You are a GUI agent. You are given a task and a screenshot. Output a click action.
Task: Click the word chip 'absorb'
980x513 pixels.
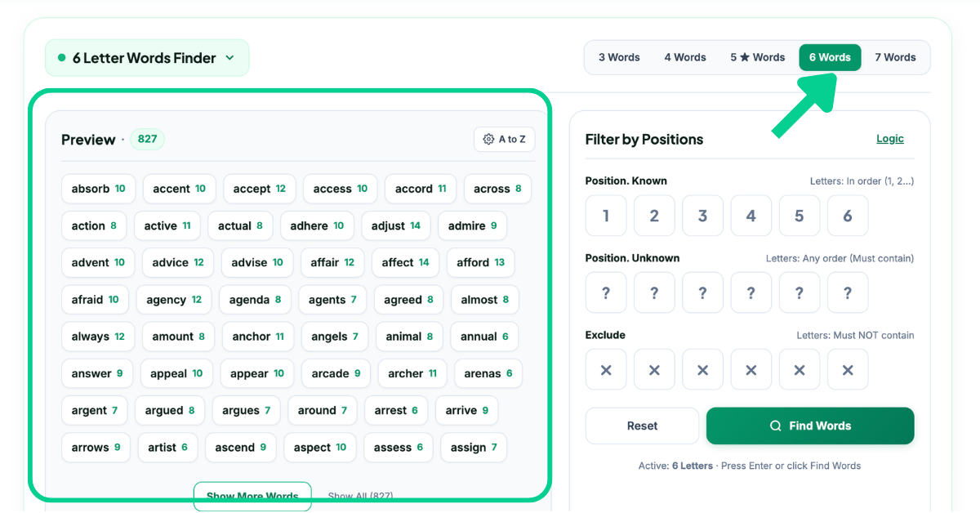99,189
